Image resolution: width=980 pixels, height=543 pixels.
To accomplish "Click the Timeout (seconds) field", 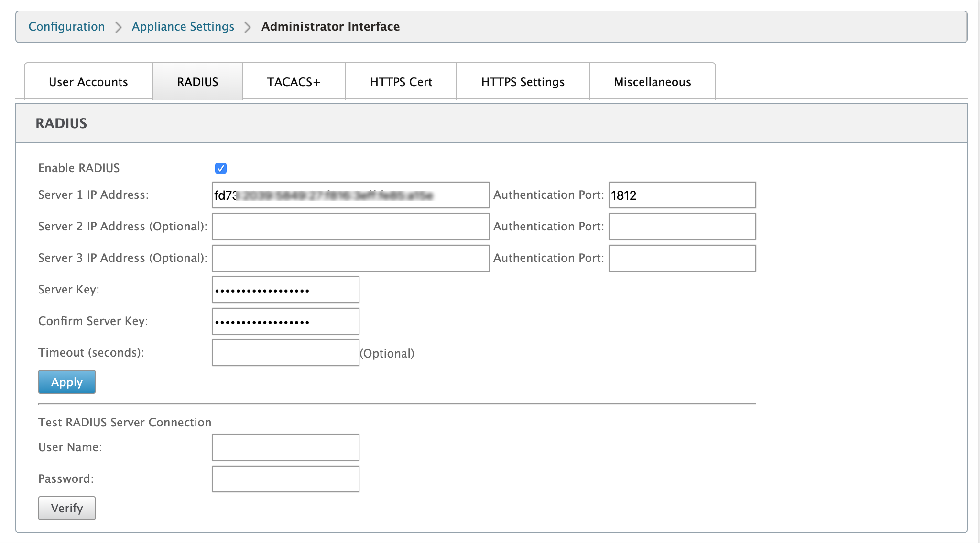I will tap(286, 353).
